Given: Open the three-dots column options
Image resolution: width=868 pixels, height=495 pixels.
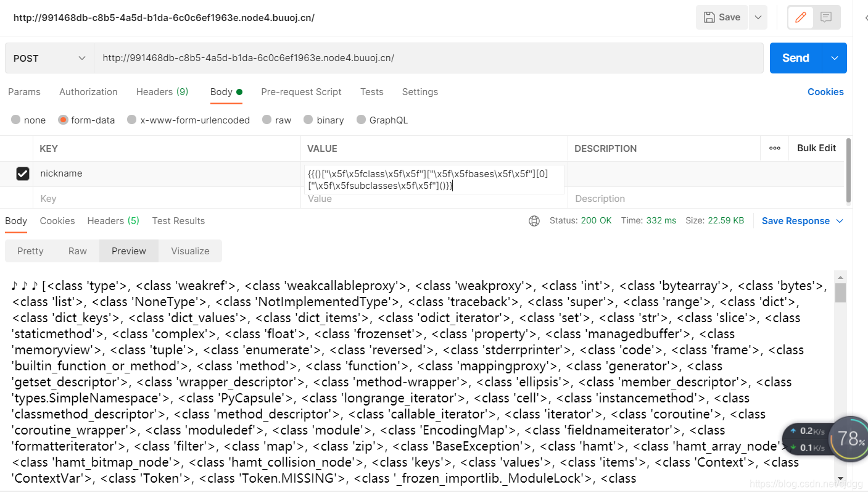Looking at the screenshot, I should coord(775,148).
